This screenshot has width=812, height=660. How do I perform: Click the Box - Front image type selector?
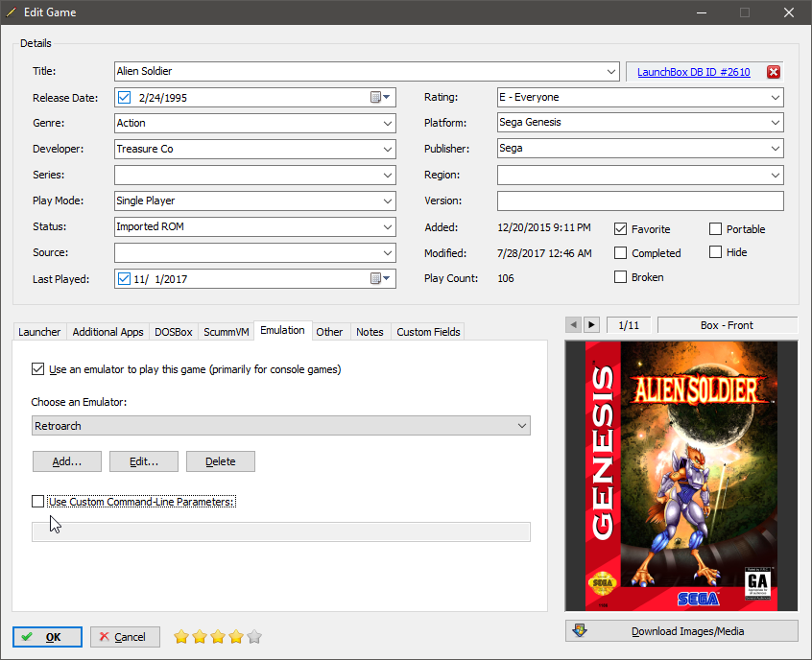728,325
